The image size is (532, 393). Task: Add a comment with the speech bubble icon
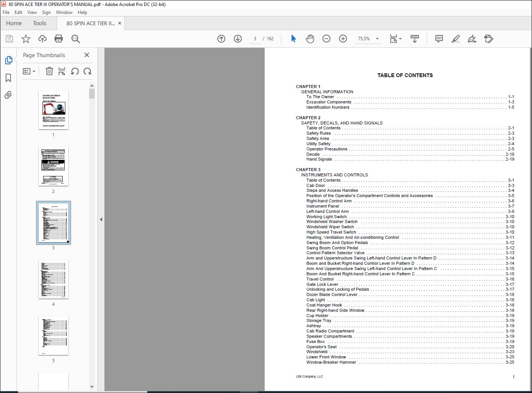pos(439,39)
